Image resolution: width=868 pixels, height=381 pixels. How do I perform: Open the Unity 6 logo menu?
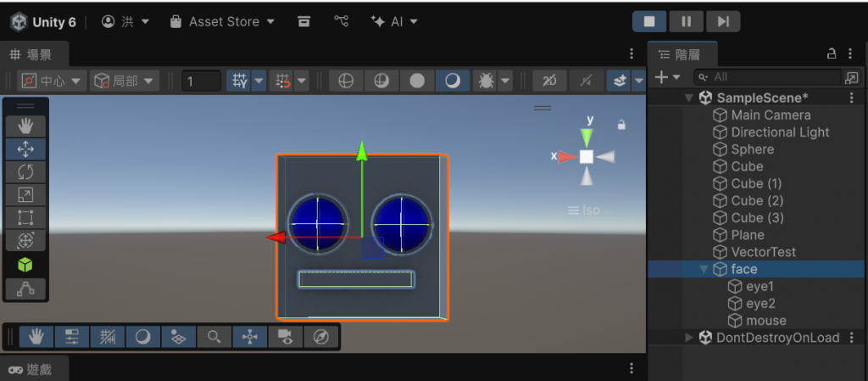[43, 21]
